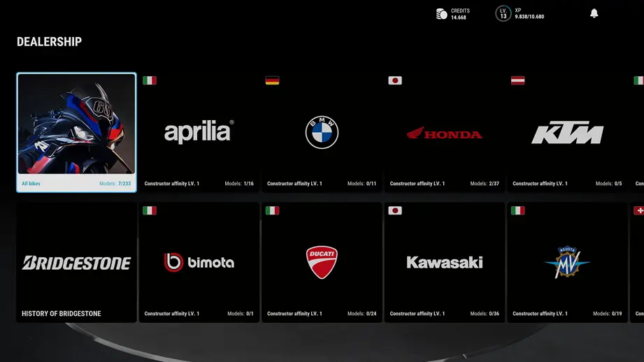Open the All bikes motorcycle thumbnail
The width and height of the screenshot is (644, 362).
click(76, 124)
